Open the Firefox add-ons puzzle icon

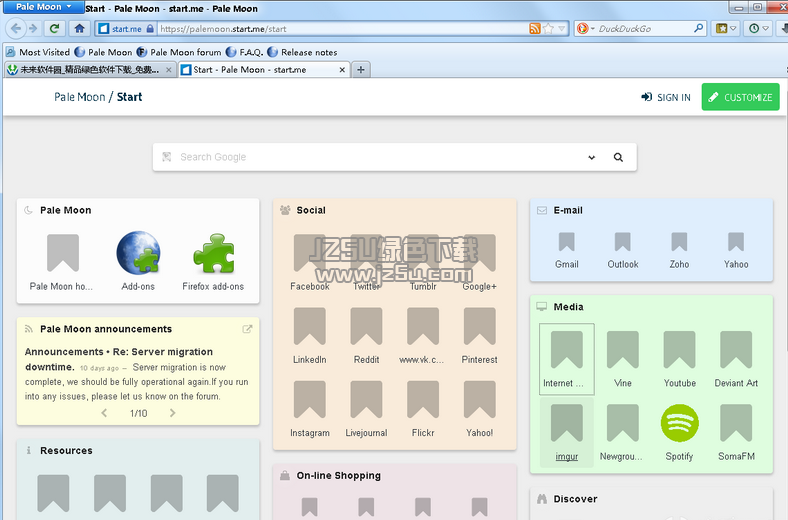[x=214, y=253]
